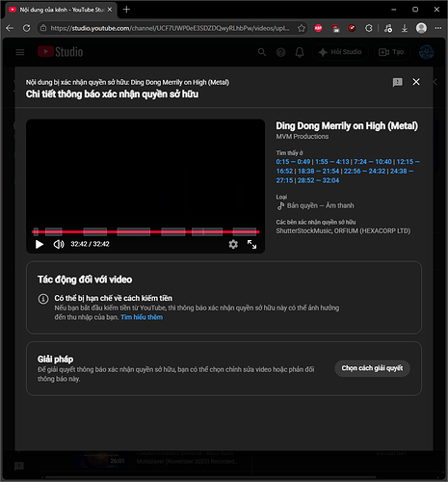Open browser profile avatar
Image resolution: width=448 pixels, height=482 pixels.
tap(421, 28)
